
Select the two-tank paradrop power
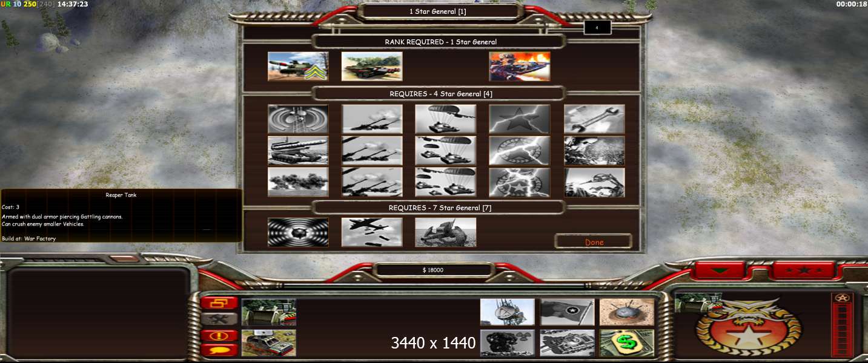point(446,151)
